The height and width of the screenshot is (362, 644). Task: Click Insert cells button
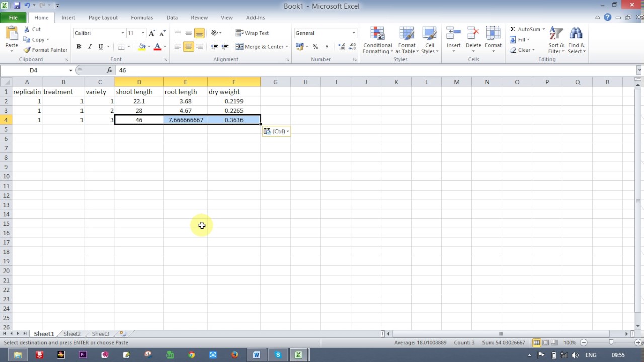(453, 40)
